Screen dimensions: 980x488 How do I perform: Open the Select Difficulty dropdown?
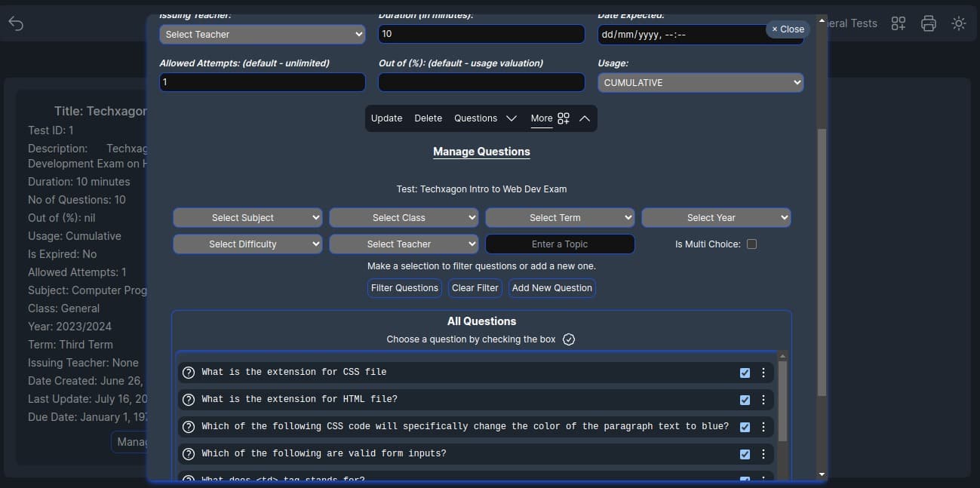click(x=247, y=244)
